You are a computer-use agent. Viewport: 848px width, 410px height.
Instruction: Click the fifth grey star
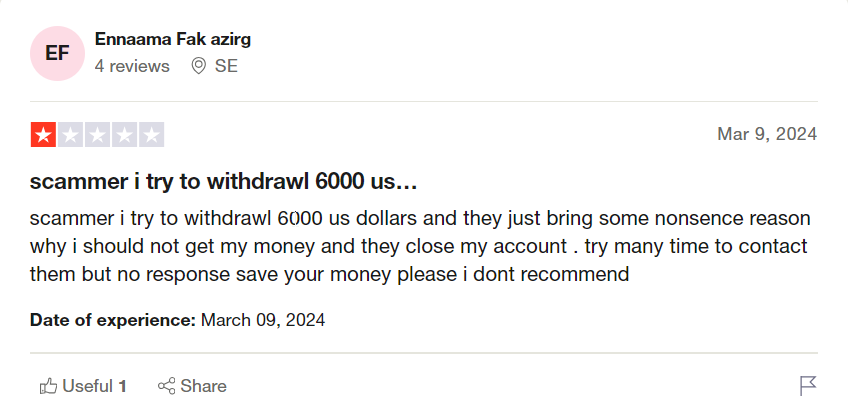tap(151, 135)
